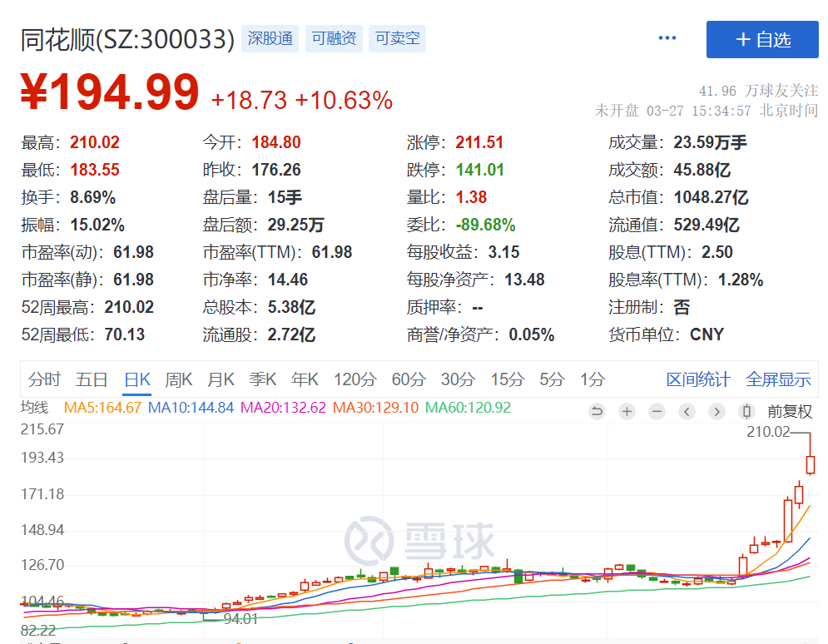Select the 1分 interval tab

[592, 379]
